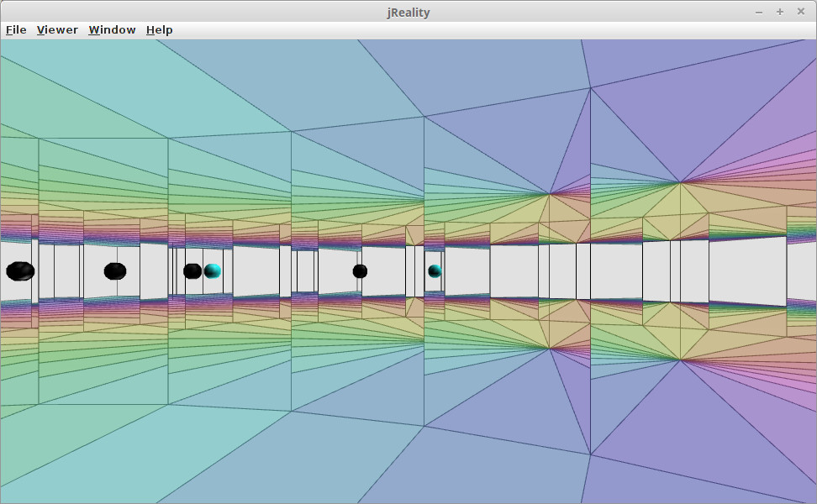Select the left cyan sphere beside black sphere
The height and width of the screenshot is (504, 817).
[x=213, y=270]
